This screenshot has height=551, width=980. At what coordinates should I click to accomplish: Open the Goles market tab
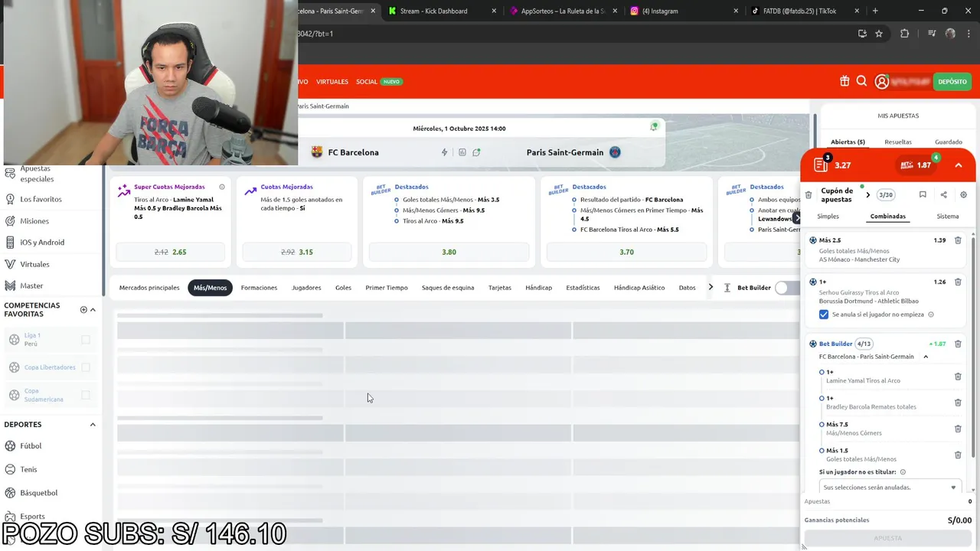pos(343,288)
